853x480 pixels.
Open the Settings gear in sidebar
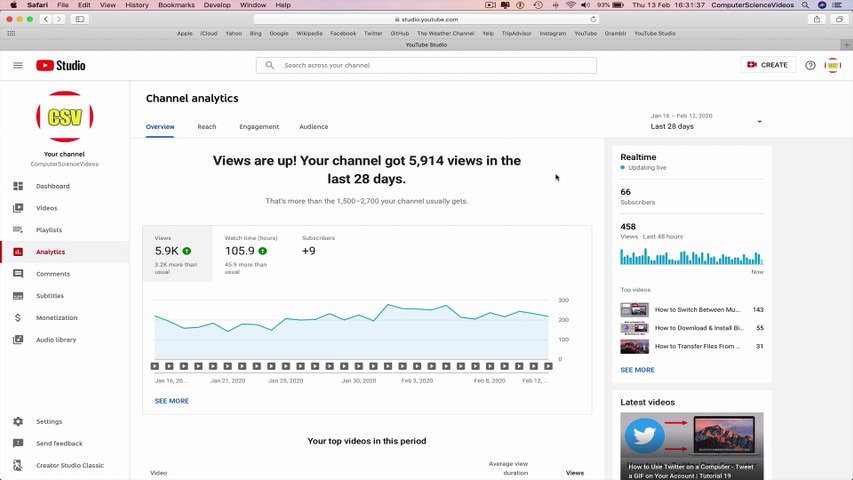click(x=18, y=421)
